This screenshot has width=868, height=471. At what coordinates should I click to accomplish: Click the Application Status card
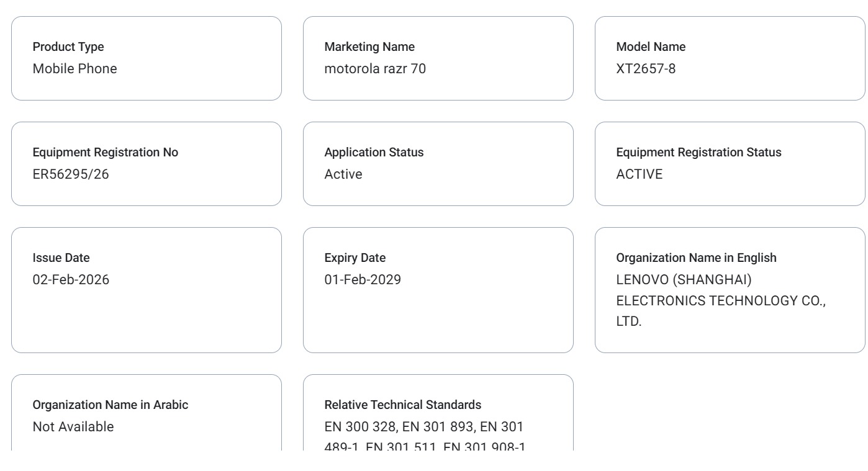[438, 163]
